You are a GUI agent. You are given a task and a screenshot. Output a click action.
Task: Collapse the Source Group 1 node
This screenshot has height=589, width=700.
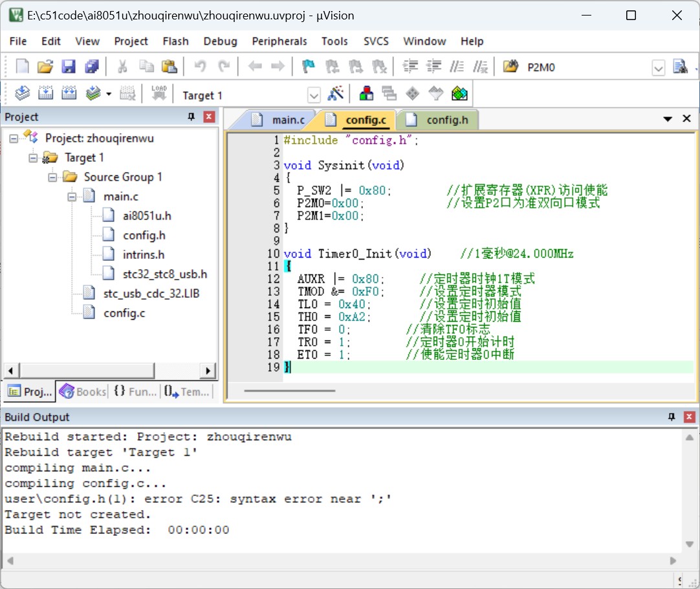tap(52, 178)
